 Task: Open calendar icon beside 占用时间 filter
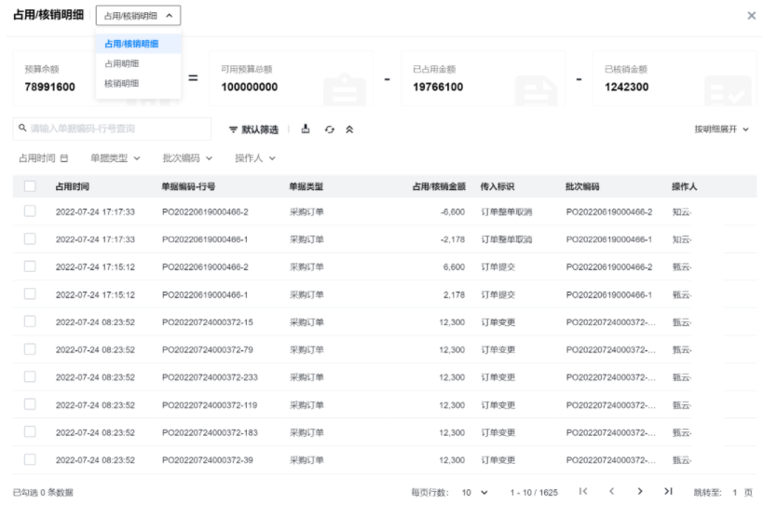[x=64, y=158]
